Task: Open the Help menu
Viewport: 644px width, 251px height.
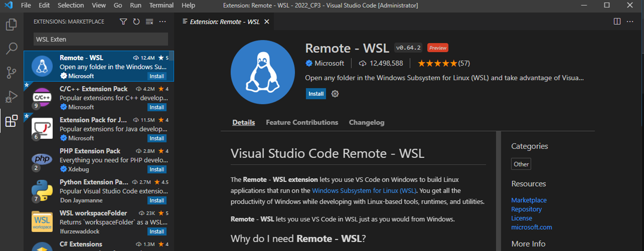Action: click(188, 5)
